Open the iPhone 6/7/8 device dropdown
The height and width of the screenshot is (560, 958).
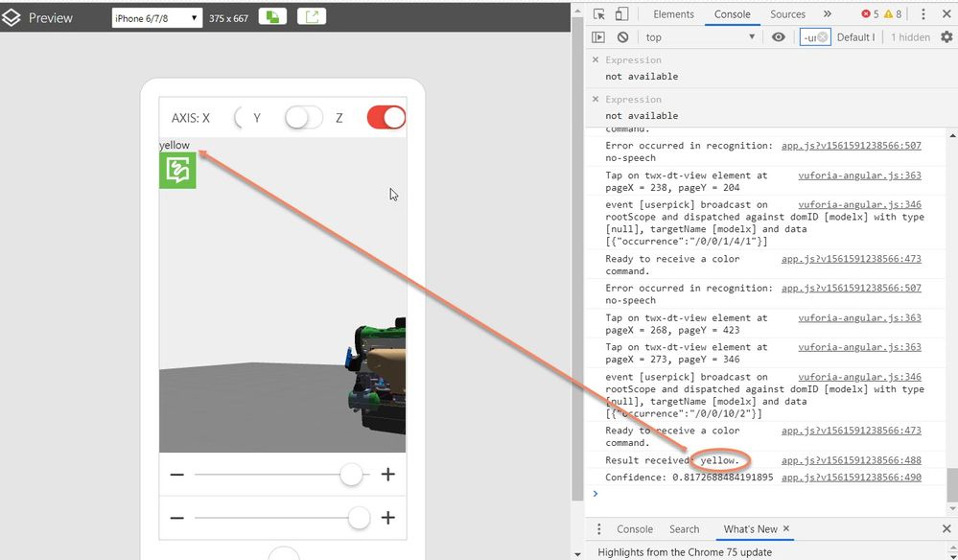pos(157,18)
